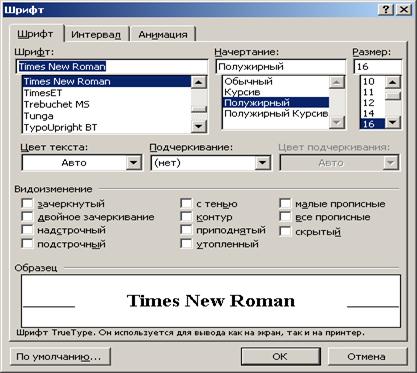Select size 16 in the size list

(372, 124)
